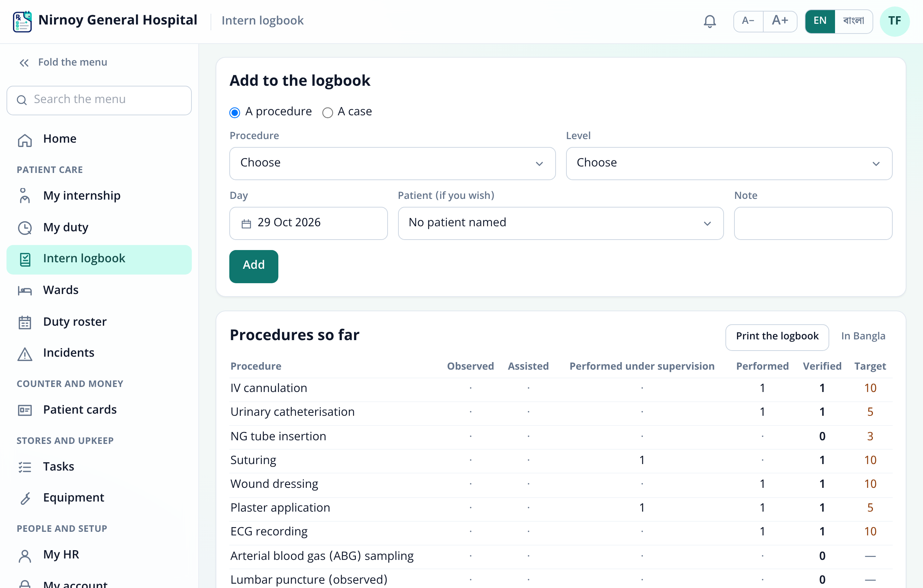Click the Search the menu field
This screenshot has height=588, width=923.
point(99,100)
